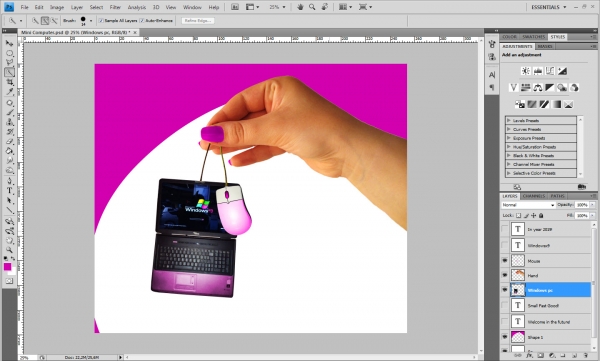Add an Exposure adjustment
Image resolution: width=600 pixels, height=361 pixels.
click(x=562, y=71)
